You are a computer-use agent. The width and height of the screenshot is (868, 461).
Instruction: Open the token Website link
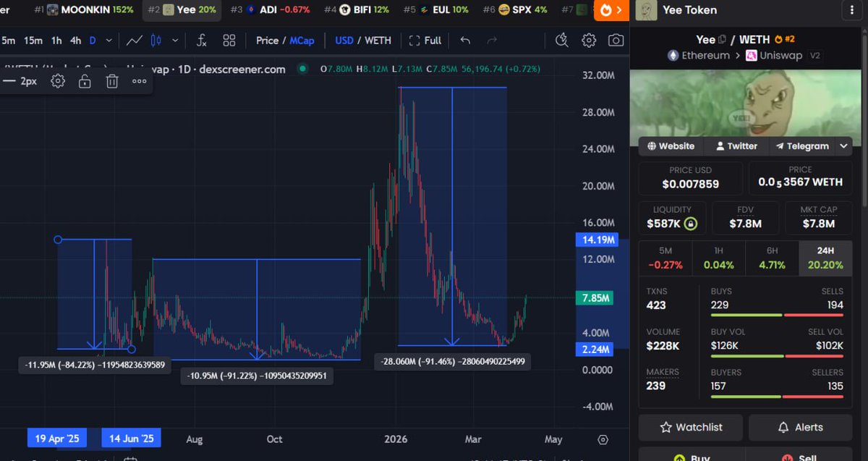[671, 146]
